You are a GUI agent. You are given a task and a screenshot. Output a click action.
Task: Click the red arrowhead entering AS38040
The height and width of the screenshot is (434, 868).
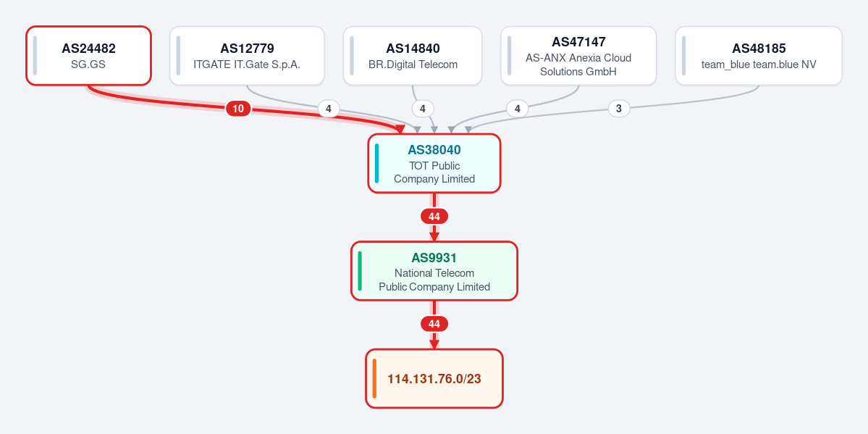pyautogui.click(x=400, y=129)
